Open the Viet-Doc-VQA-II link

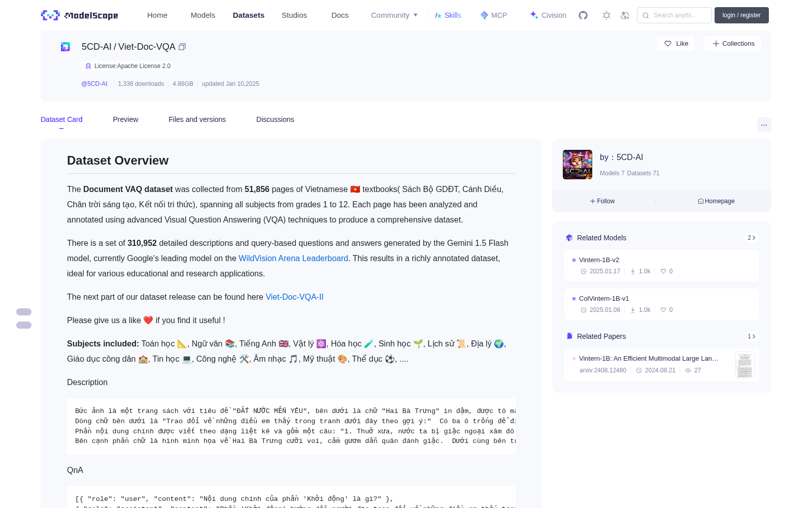coord(294,297)
